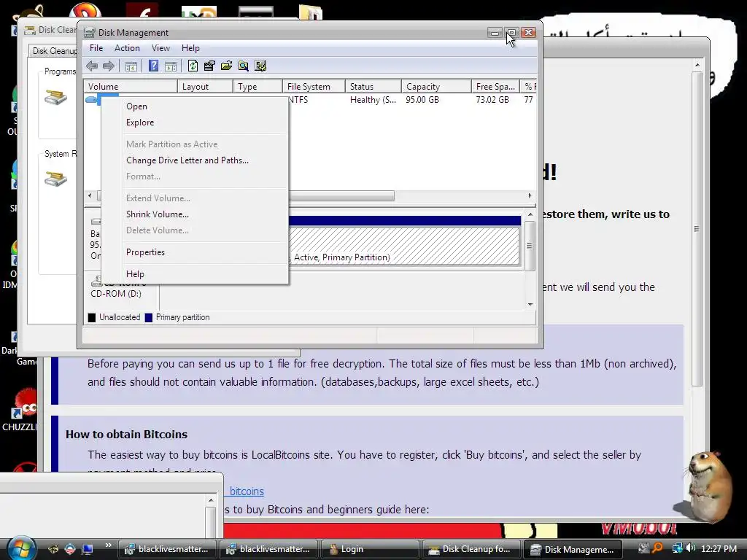Click the volume speaker tray icon
The width and height of the screenshot is (747, 560).
tap(691, 548)
